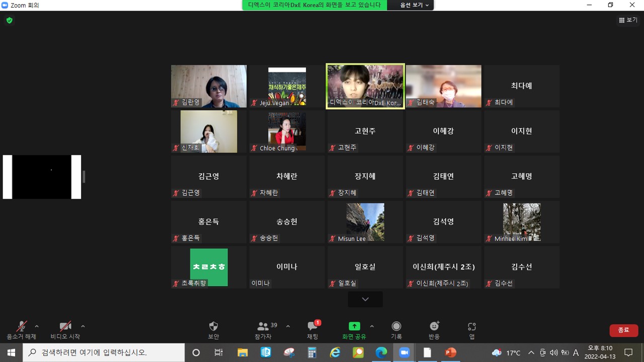Start video with the 비디오 시작 button
This screenshot has width=644, height=362.
click(65, 330)
